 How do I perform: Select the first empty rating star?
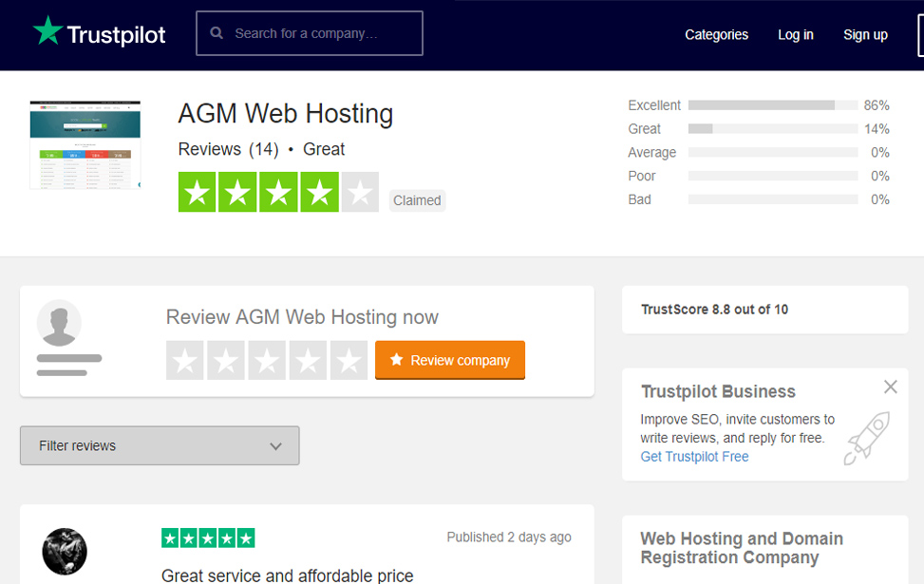185,361
